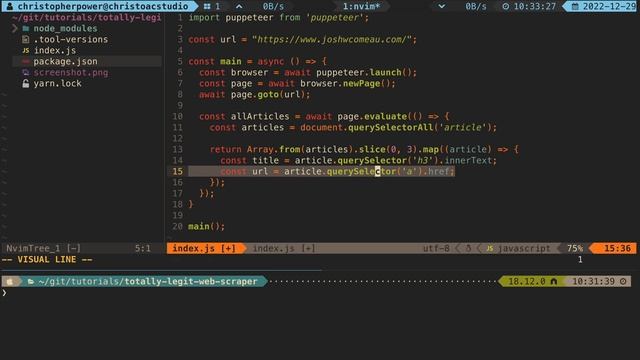Click querySelector('h3').innerText on line 14
This screenshot has height=360, width=640.
[x=416, y=161]
